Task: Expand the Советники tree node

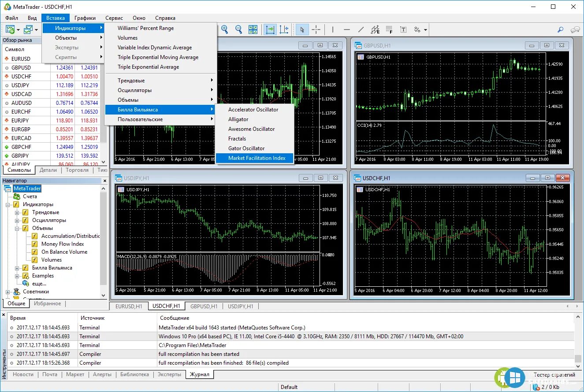Action: 7,292
